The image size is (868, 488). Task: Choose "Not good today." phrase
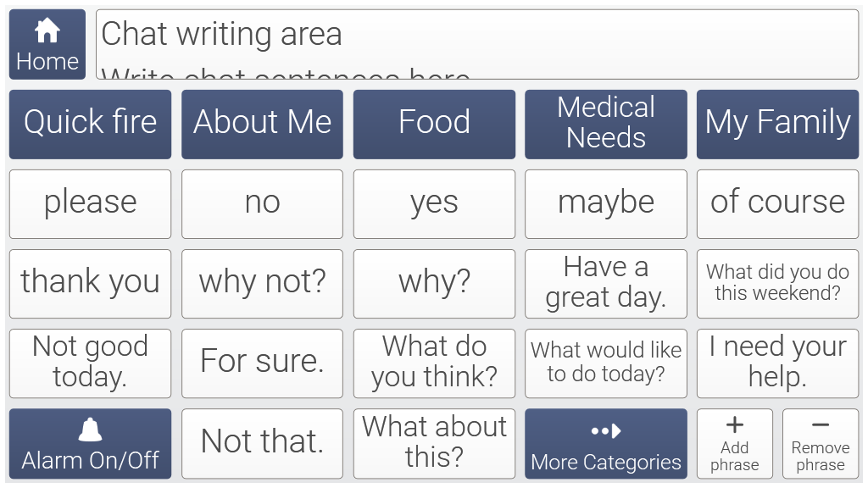pyautogui.click(x=90, y=363)
